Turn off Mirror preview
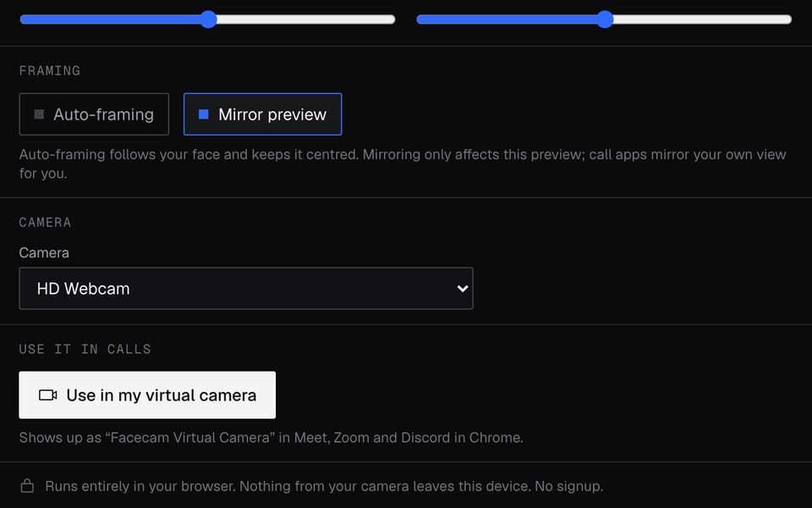This screenshot has width=812, height=508. click(262, 114)
